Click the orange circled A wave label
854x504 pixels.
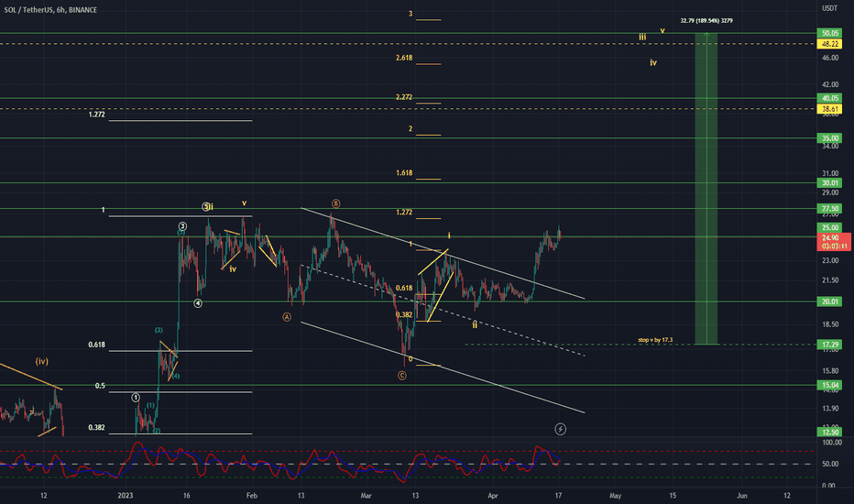tap(287, 317)
